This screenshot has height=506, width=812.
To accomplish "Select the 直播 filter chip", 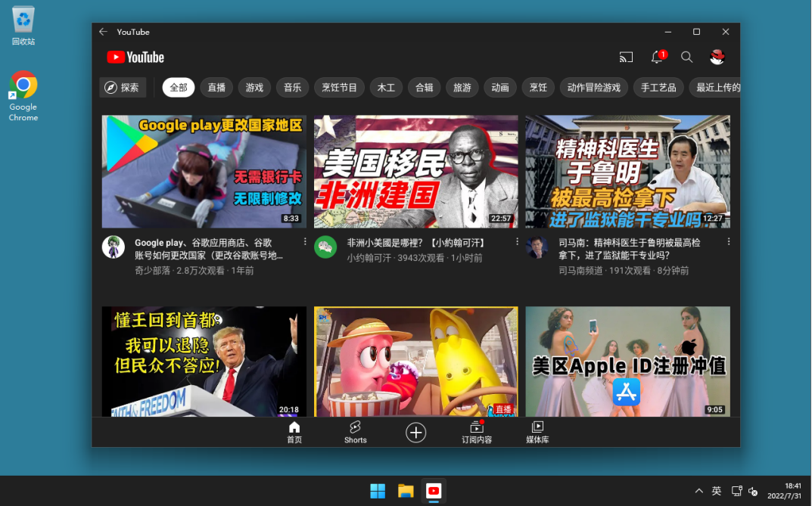I will coord(216,88).
